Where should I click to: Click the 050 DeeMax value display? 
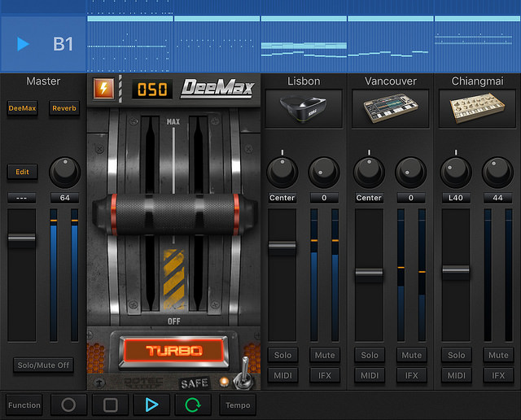[152, 89]
